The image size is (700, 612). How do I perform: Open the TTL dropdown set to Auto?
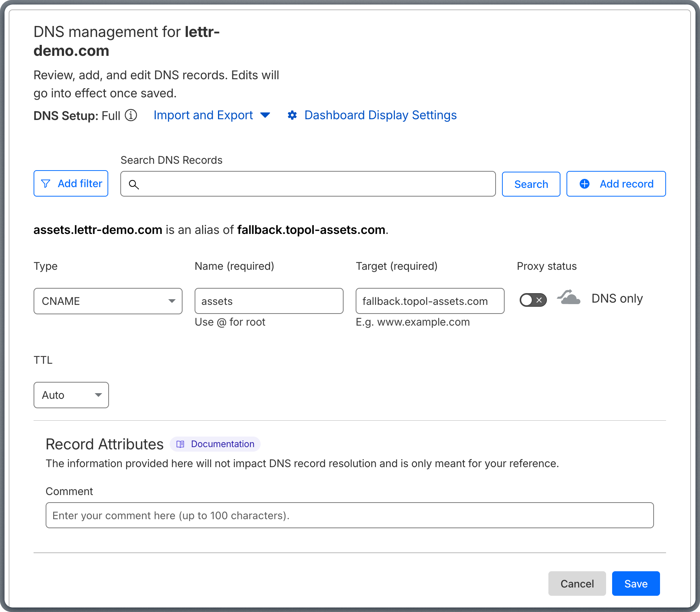pyautogui.click(x=71, y=395)
